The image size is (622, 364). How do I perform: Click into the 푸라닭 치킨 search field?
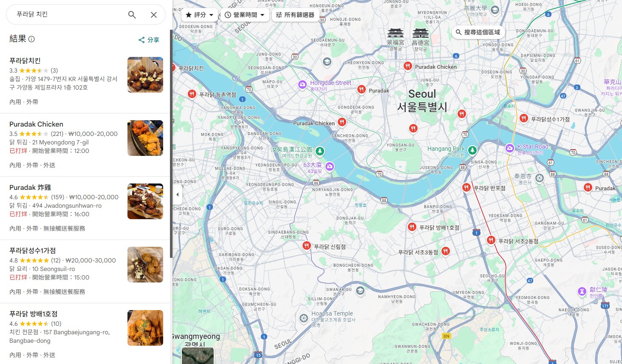pyautogui.click(x=68, y=14)
